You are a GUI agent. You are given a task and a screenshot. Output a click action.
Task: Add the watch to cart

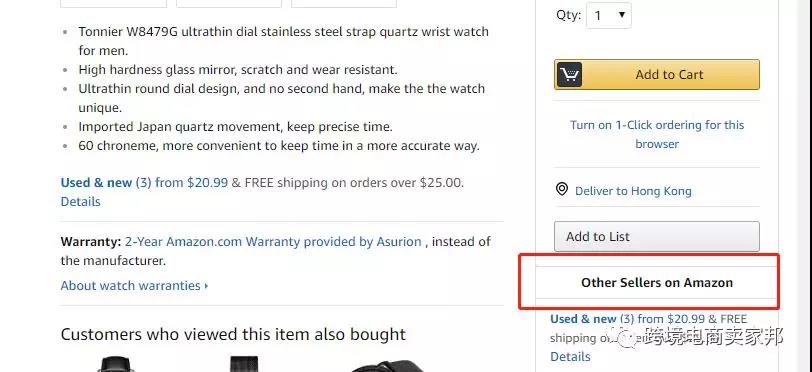pyautogui.click(x=657, y=75)
